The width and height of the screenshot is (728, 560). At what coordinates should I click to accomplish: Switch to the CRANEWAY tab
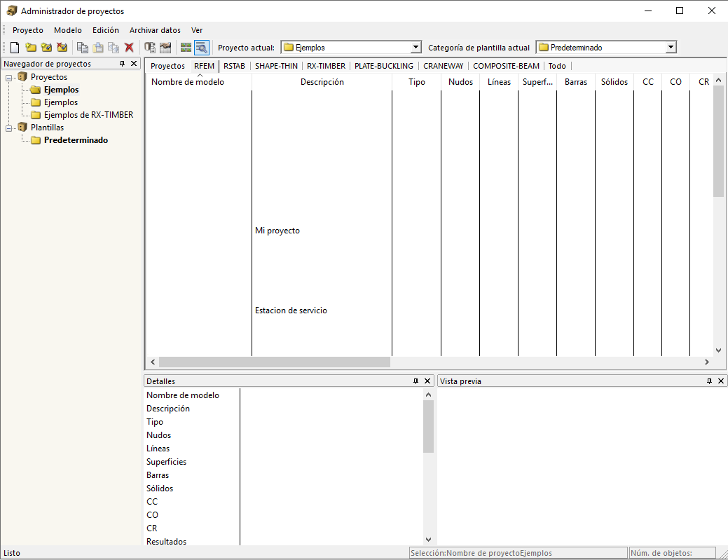click(x=444, y=66)
